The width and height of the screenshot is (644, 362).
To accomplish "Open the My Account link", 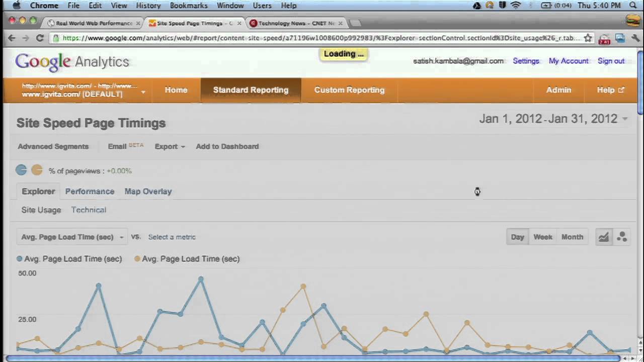I will pos(568,61).
